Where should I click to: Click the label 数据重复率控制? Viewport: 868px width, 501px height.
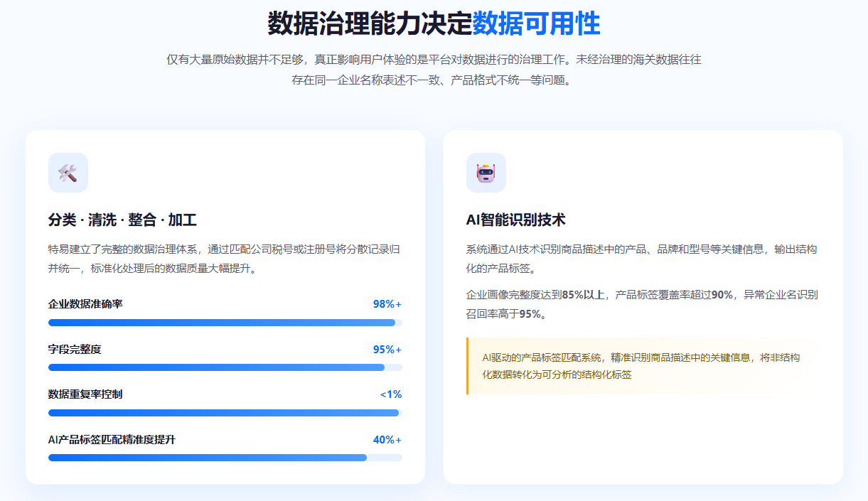[x=85, y=394]
